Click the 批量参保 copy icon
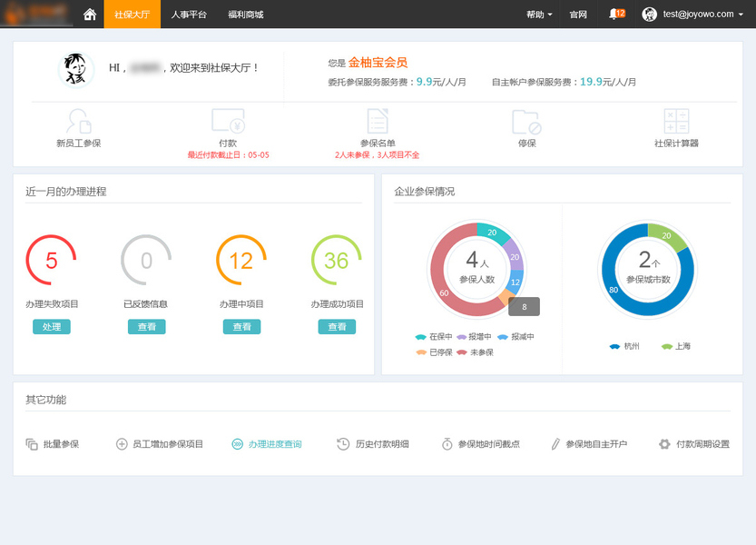Image resolution: width=756 pixels, height=545 pixels. (x=32, y=444)
